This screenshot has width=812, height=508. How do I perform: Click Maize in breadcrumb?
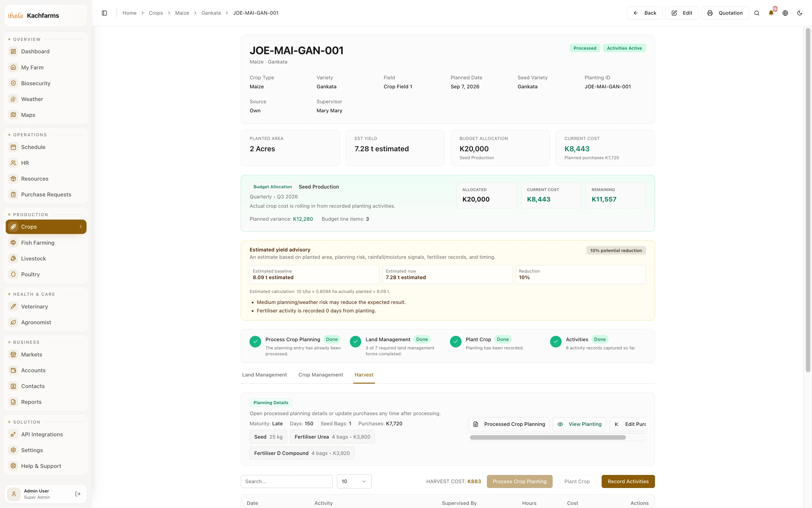tap(182, 13)
